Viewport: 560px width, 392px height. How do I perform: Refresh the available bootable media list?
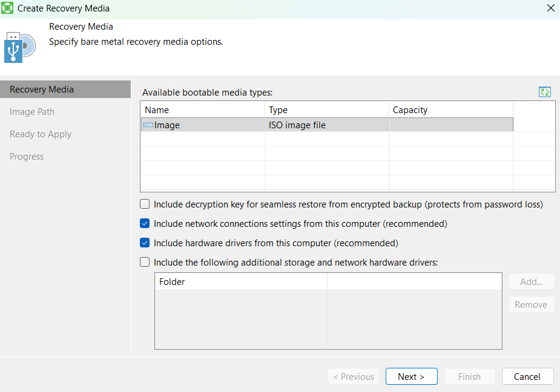[x=545, y=92]
